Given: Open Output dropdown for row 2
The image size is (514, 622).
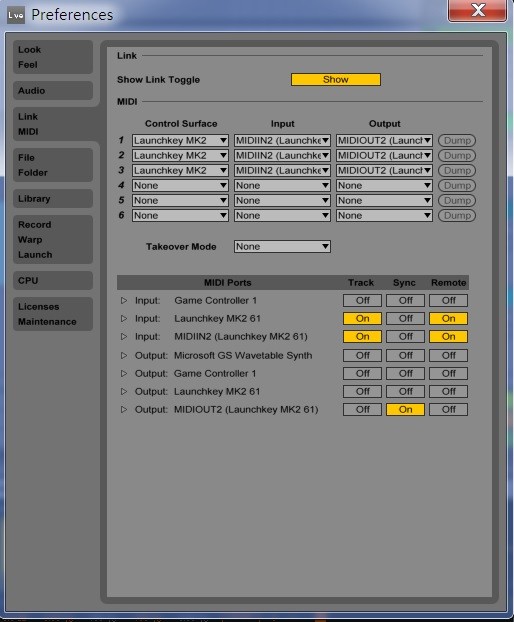Looking at the screenshot, I should (x=384, y=156).
